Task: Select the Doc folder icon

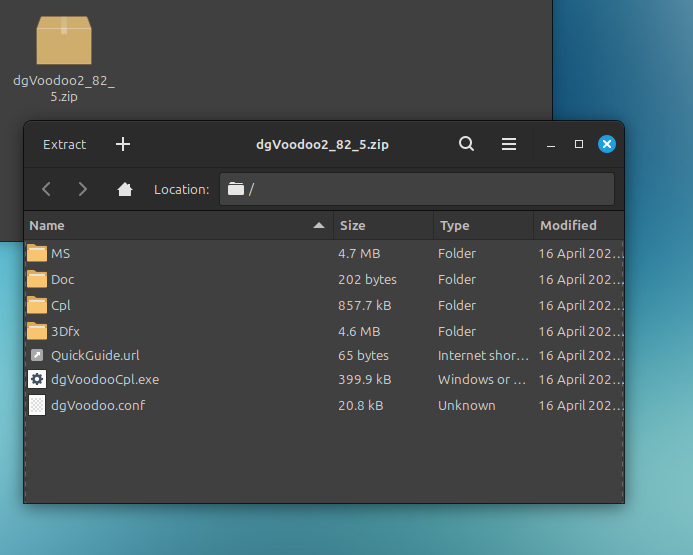Action: pyautogui.click(x=37, y=280)
